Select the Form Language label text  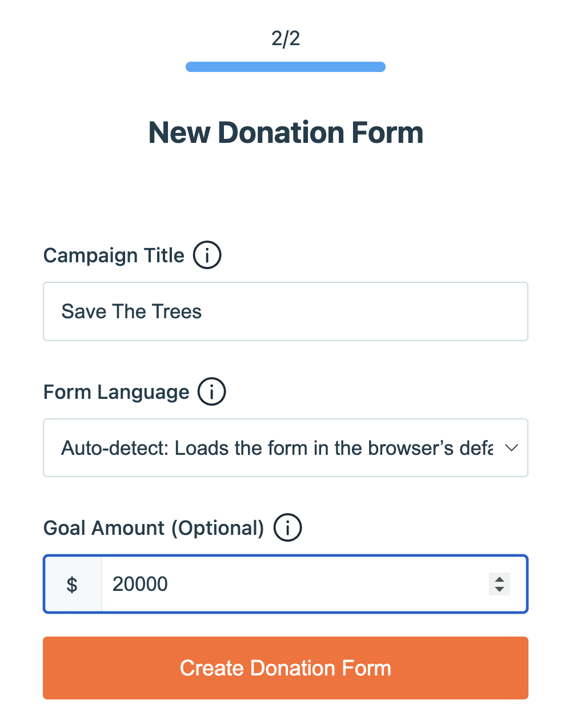tap(116, 392)
